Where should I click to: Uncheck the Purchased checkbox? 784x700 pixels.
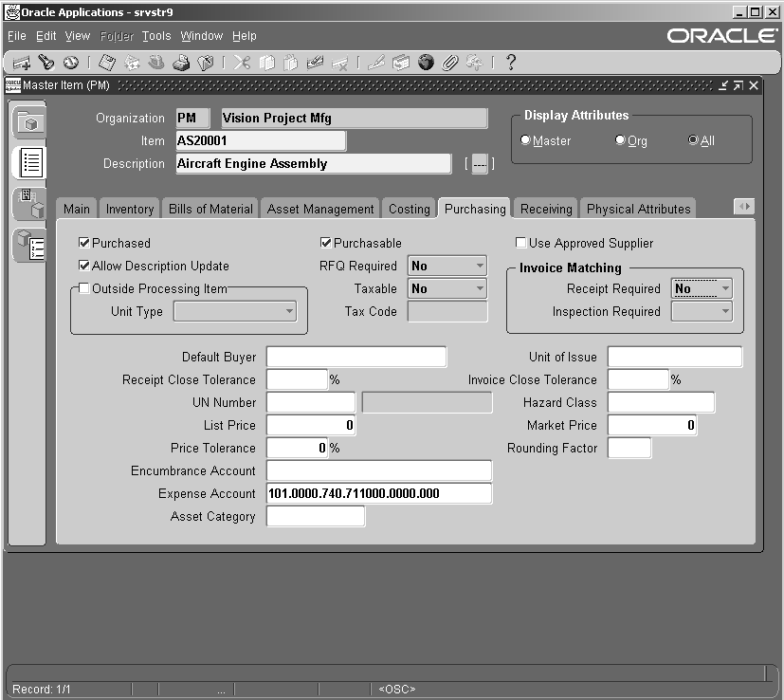click(x=84, y=243)
